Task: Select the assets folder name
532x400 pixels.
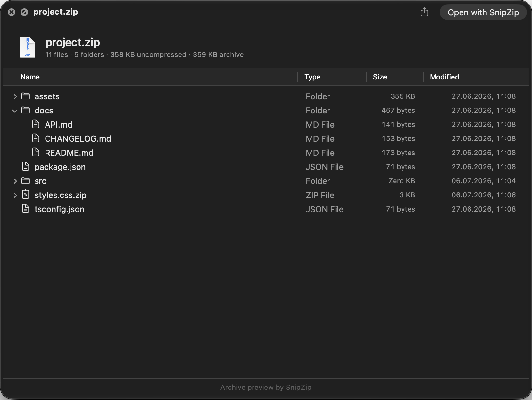Action: [47, 96]
